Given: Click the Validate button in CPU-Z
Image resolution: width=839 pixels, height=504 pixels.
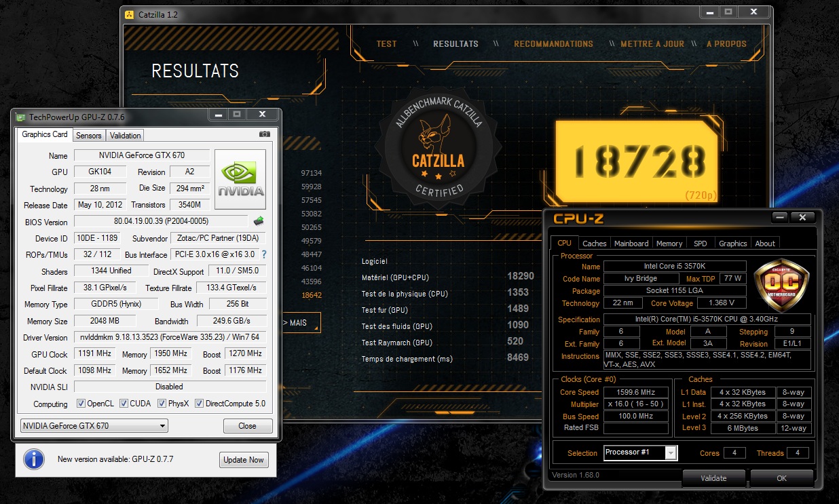Looking at the screenshot, I should click(x=713, y=478).
